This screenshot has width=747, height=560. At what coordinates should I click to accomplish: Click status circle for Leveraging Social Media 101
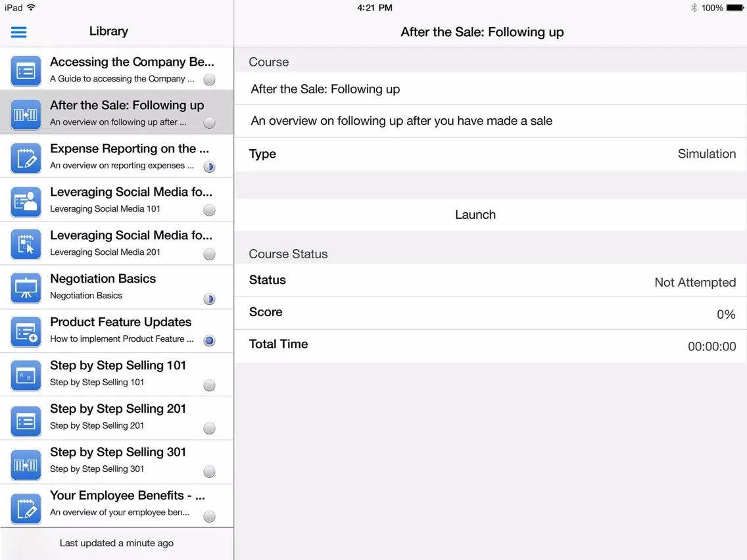click(209, 210)
